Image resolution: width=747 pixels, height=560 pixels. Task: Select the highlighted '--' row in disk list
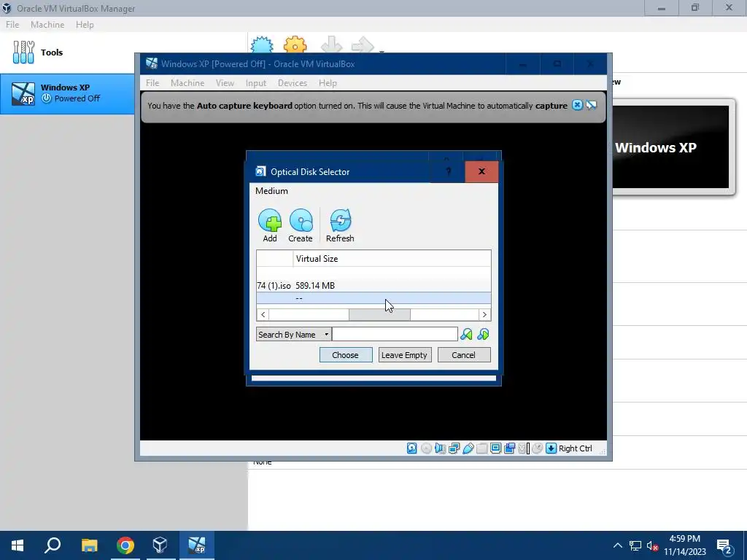[x=373, y=298]
